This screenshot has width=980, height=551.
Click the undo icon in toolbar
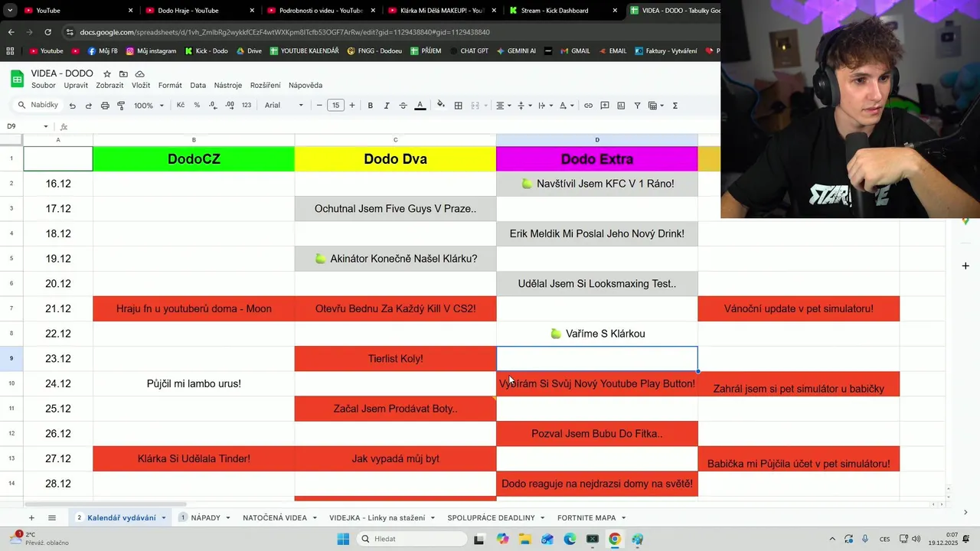pyautogui.click(x=73, y=106)
